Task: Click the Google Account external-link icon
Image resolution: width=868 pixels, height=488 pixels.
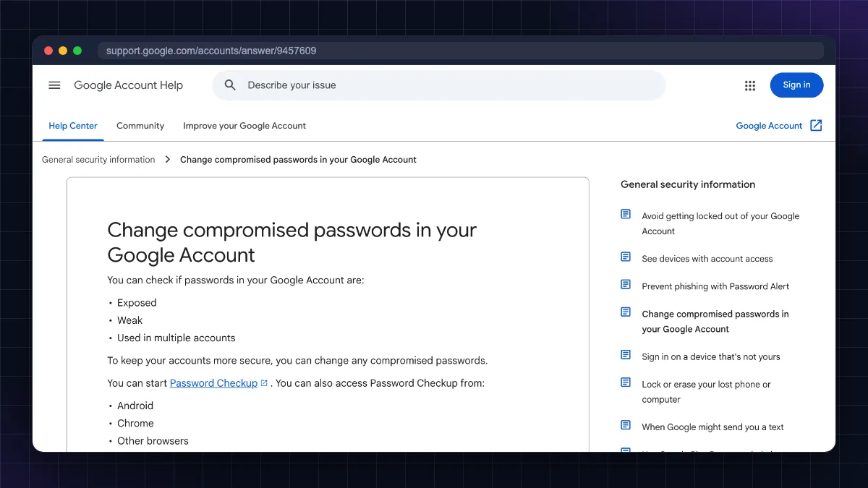Action: click(x=816, y=125)
